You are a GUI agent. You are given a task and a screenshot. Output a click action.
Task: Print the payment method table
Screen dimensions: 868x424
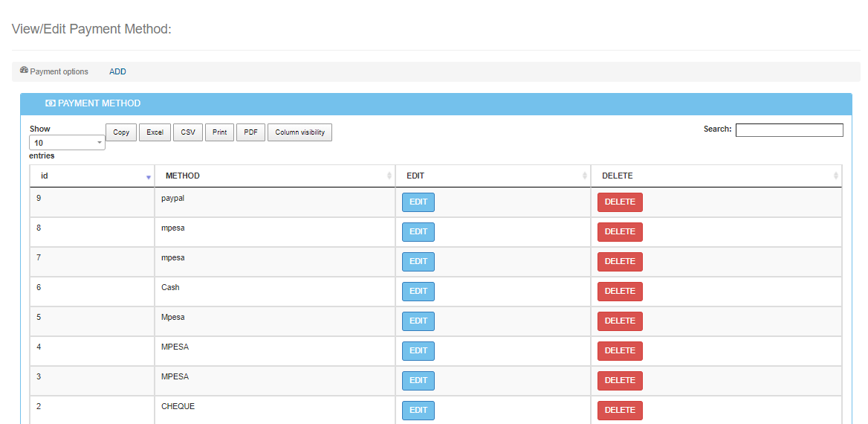click(219, 132)
